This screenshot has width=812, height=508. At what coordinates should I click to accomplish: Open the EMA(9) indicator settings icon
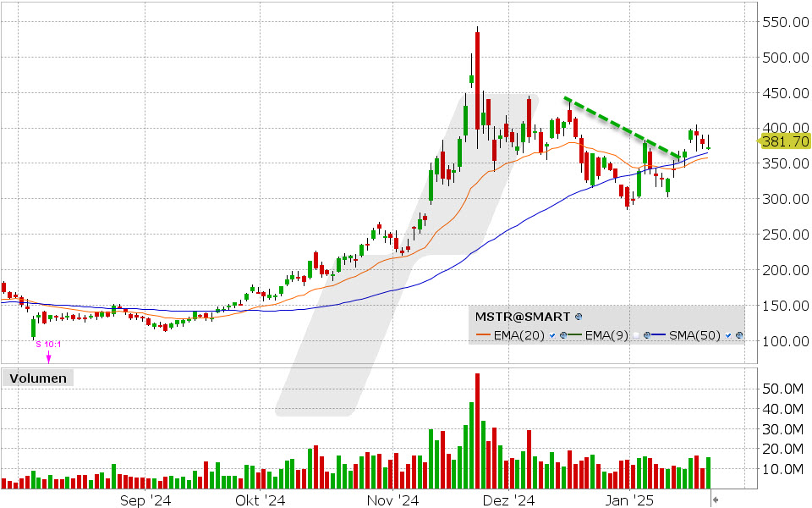(647, 335)
